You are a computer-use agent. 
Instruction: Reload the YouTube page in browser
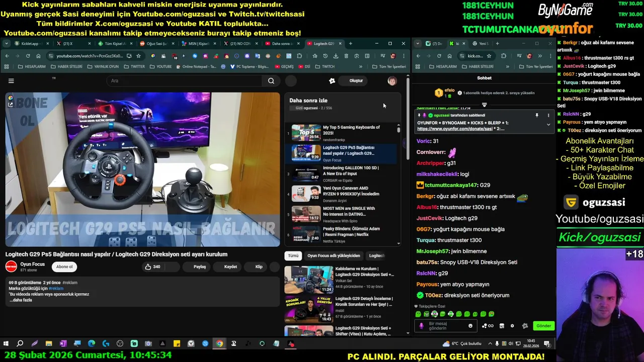click(x=28, y=56)
